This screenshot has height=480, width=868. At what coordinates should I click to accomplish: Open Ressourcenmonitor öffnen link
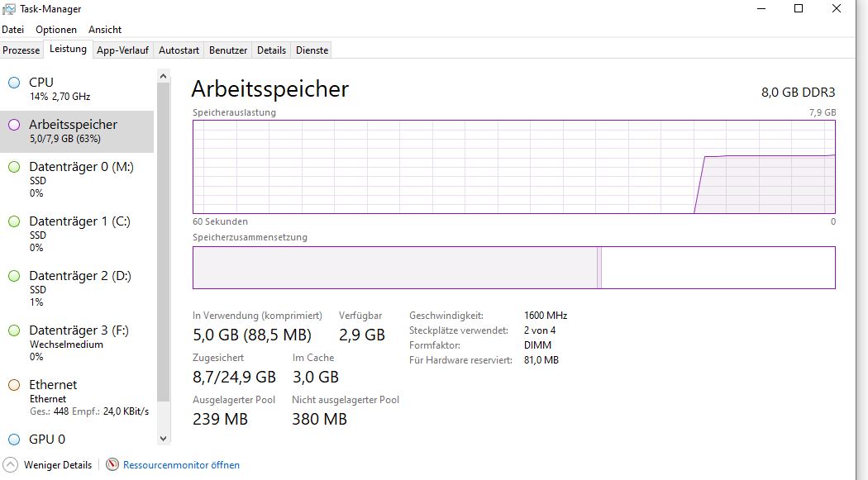(x=181, y=465)
